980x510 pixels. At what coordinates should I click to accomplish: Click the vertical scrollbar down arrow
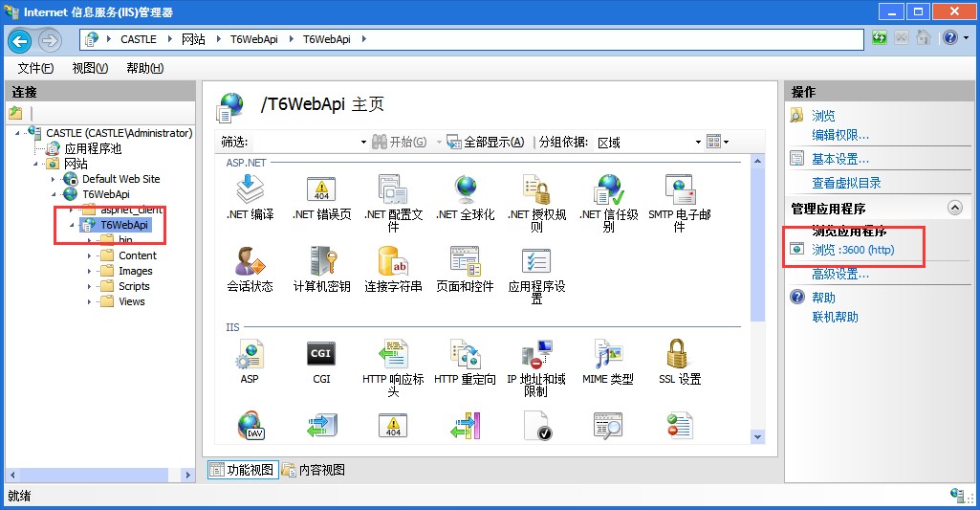click(x=757, y=436)
